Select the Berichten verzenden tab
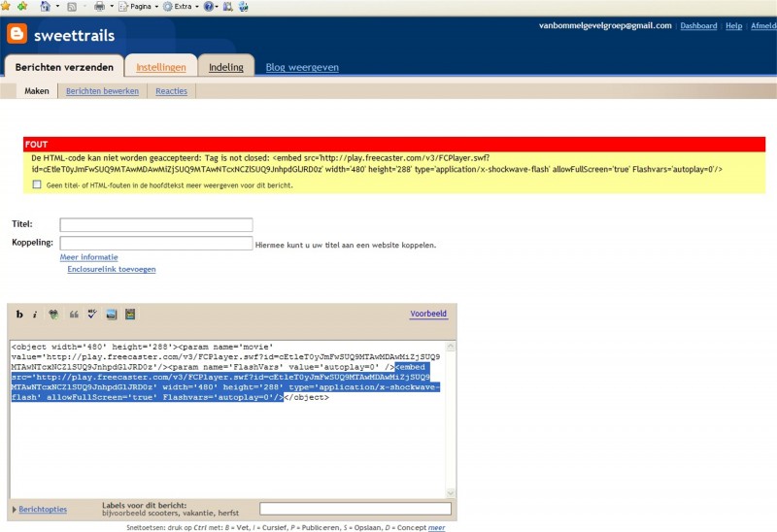The image size is (777, 532). click(64, 67)
